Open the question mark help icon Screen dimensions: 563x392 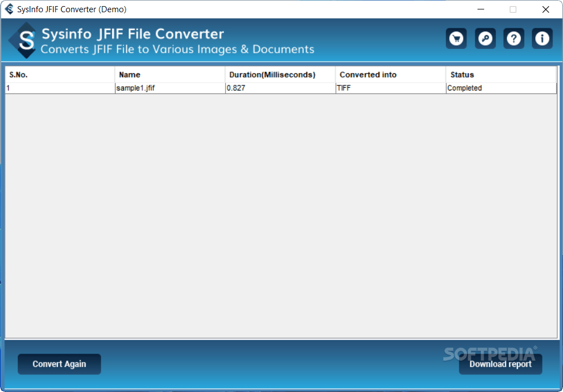pos(514,38)
